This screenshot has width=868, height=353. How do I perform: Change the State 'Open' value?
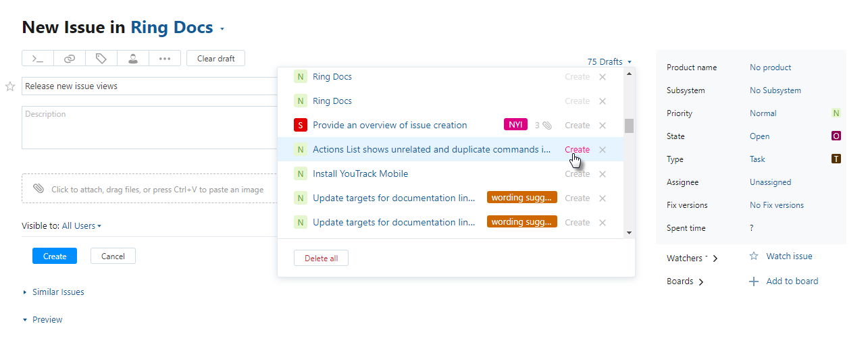pos(759,136)
